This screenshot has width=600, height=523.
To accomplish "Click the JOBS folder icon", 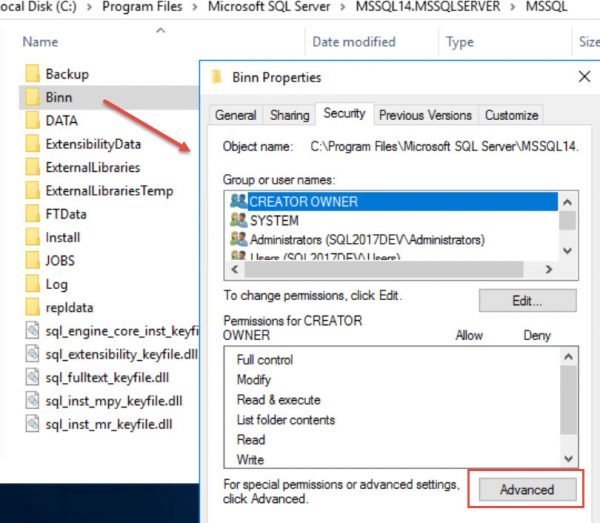I will tap(31, 260).
